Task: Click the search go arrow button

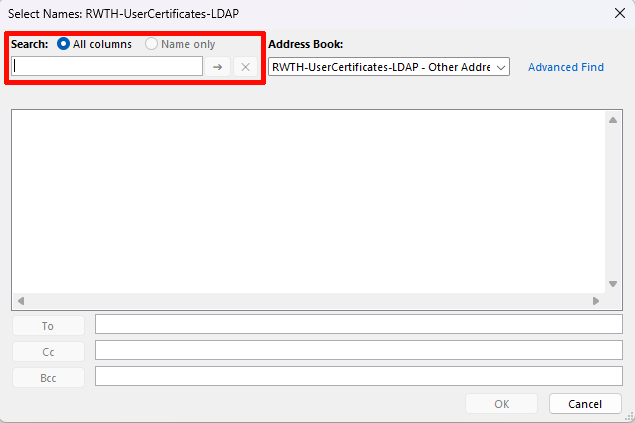Action: [x=217, y=67]
